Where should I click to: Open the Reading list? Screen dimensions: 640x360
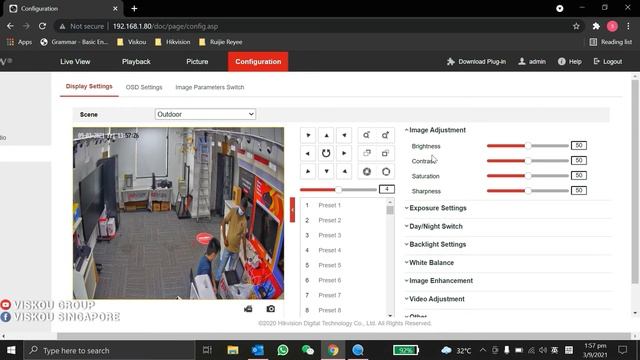coord(611,42)
